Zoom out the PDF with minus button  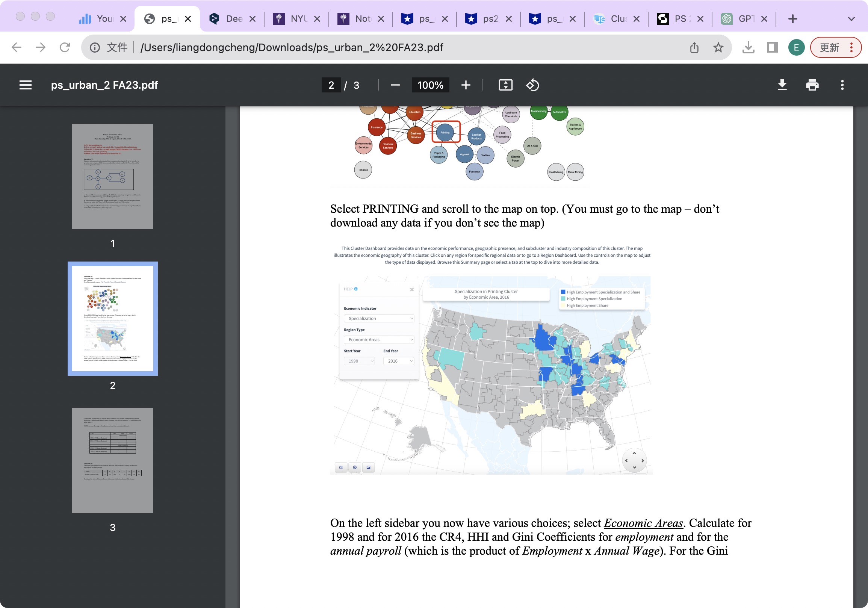(x=395, y=85)
